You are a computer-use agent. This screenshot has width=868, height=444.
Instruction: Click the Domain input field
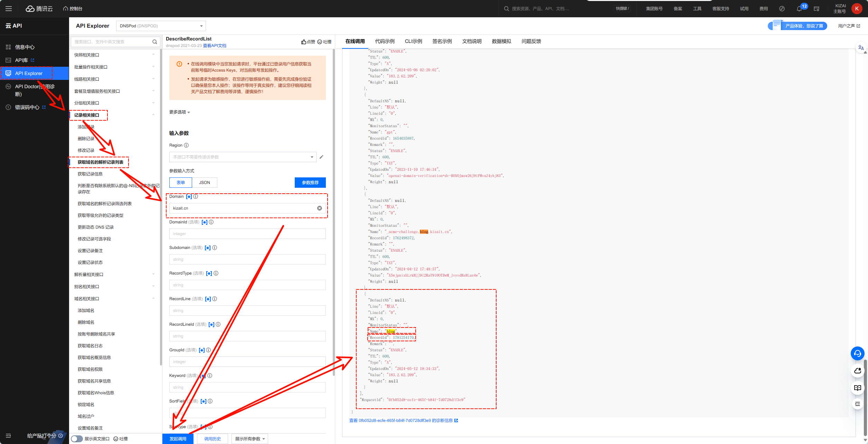247,208
